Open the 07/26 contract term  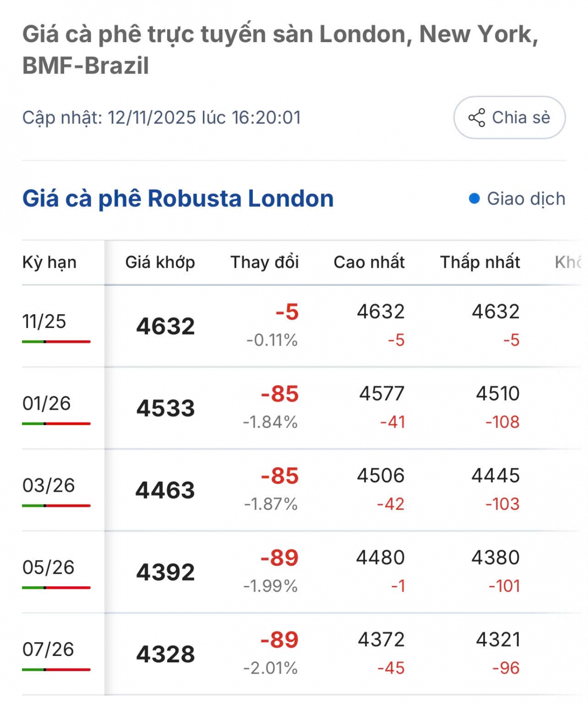[48, 649]
